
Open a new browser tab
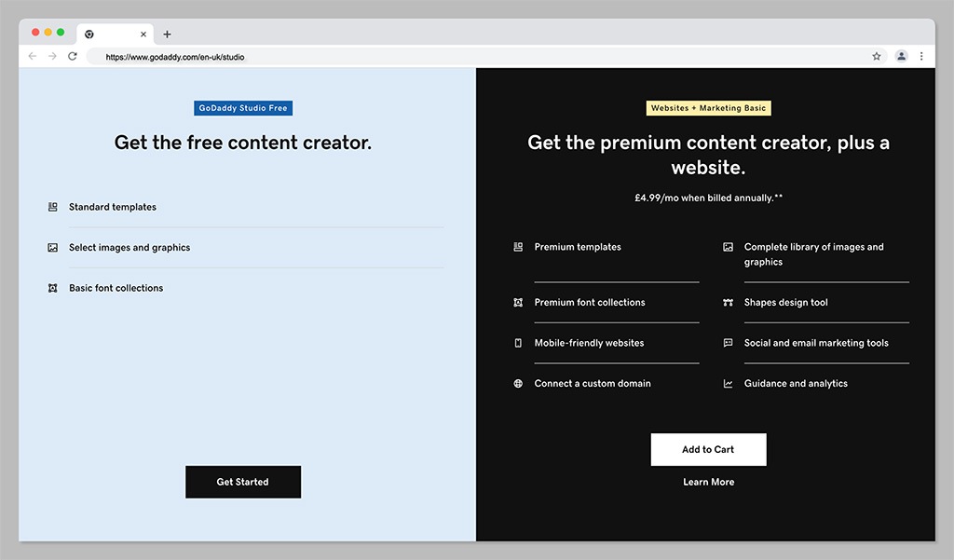(x=167, y=34)
